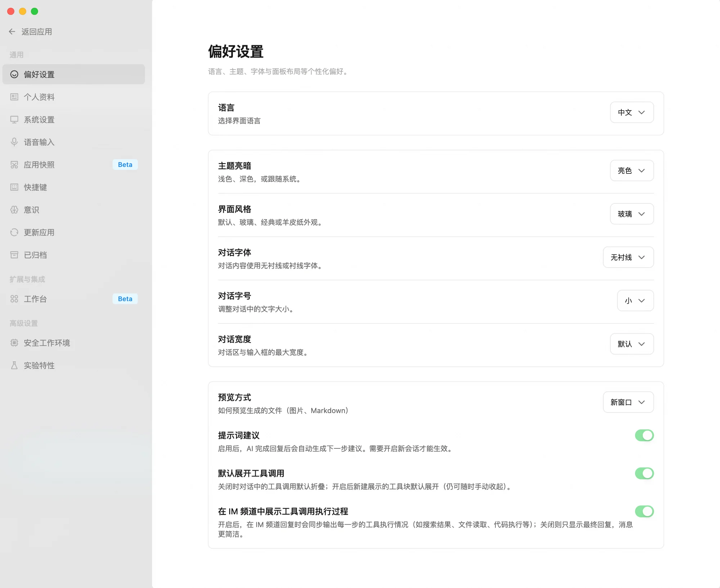
Task: Open the 对话宽度 dropdown showing 默认
Action: (632, 344)
